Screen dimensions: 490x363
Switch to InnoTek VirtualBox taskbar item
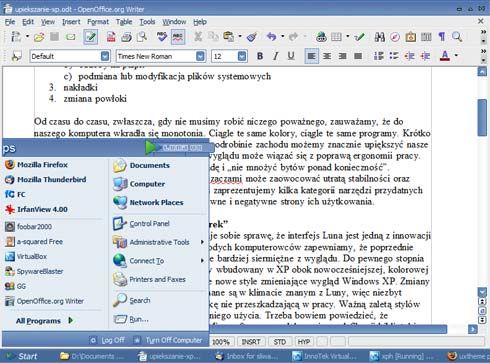324,356
